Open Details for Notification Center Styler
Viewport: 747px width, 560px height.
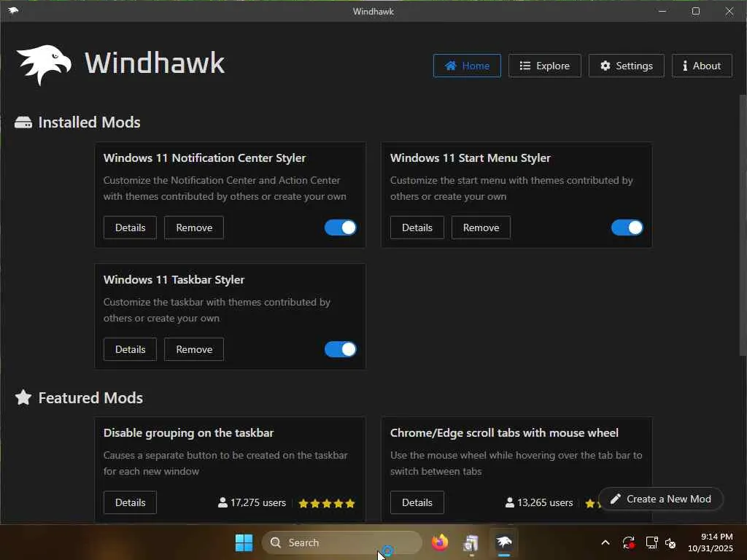click(130, 227)
